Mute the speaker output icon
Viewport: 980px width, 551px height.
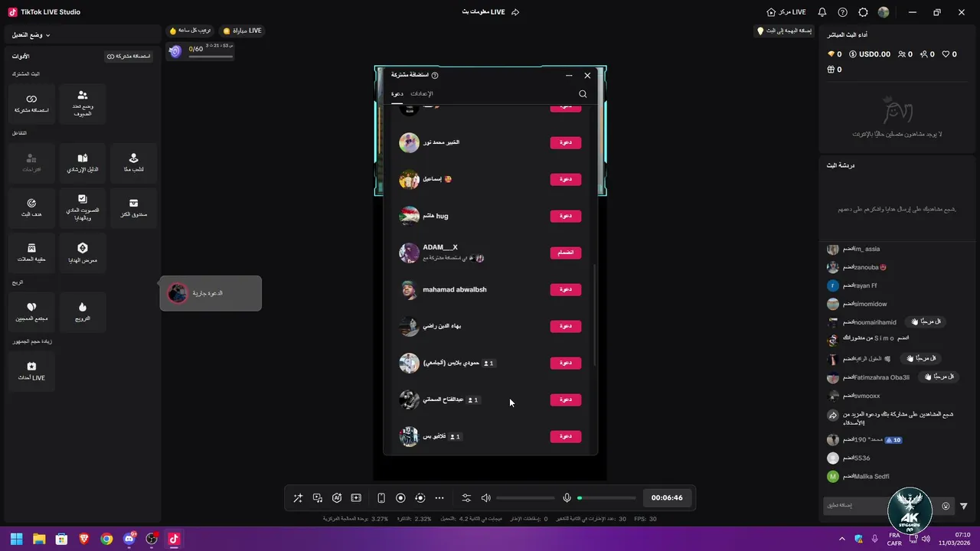point(485,497)
